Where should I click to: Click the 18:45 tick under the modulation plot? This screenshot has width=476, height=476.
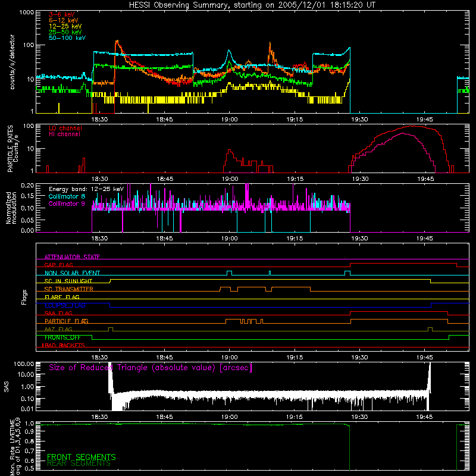tap(164, 239)
